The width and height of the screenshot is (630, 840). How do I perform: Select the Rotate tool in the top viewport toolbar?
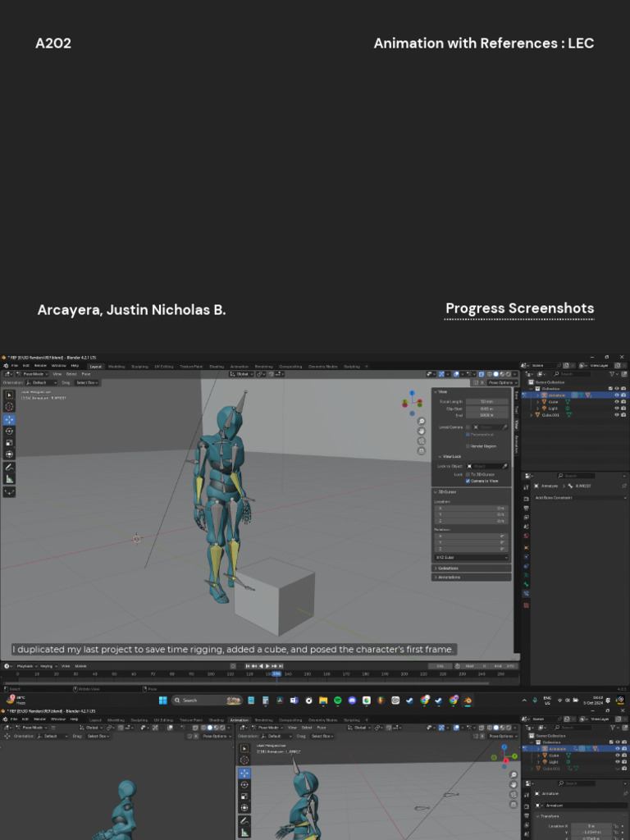click(10, 431)
